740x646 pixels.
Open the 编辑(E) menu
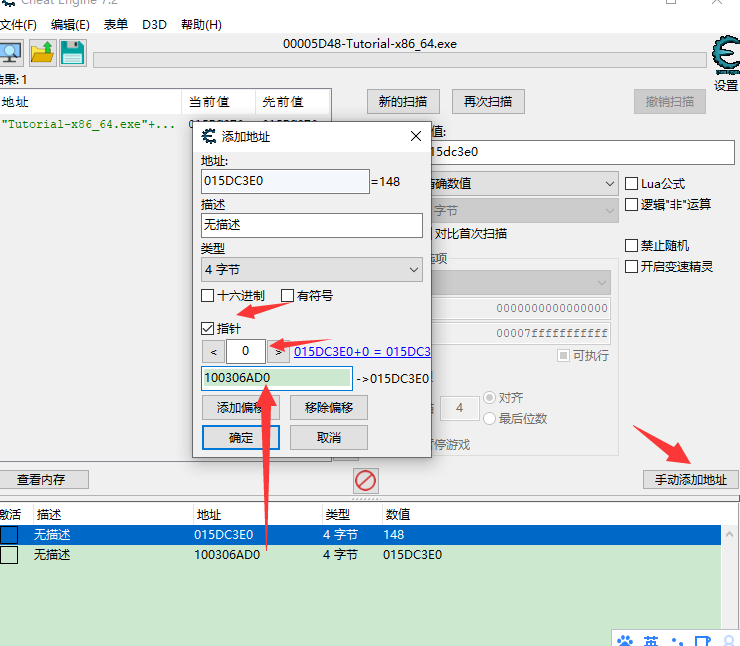pos(70,25)
